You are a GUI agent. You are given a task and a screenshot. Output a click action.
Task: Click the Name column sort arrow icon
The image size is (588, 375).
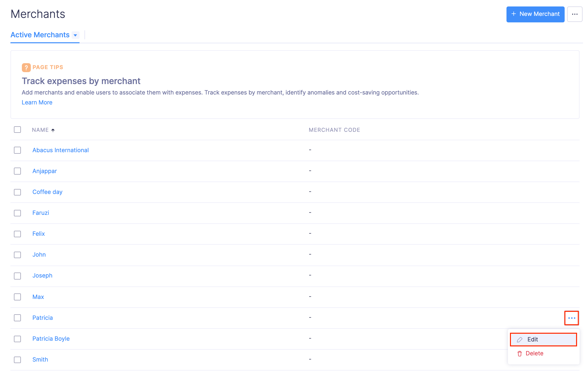point(53,130)
